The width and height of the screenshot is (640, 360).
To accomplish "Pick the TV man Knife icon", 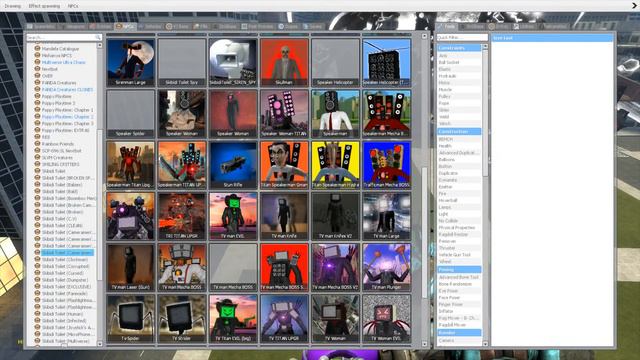I will pyautogui.click(x=284, y=216).
